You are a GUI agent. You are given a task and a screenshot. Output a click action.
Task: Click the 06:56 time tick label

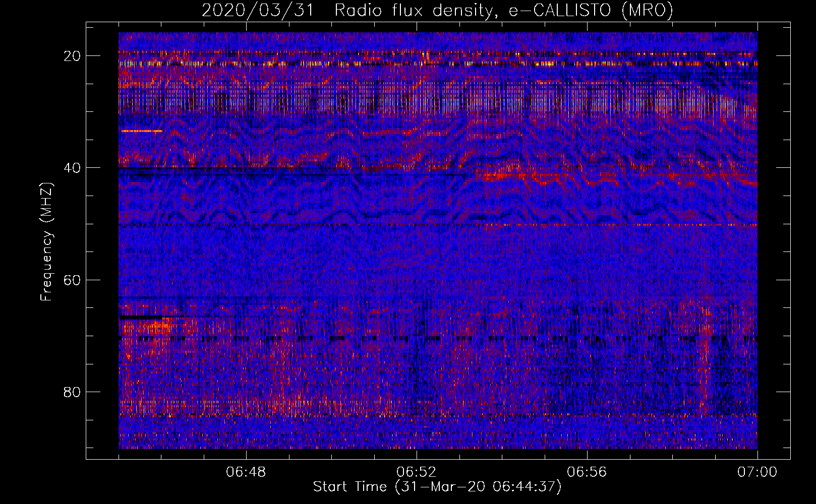tap(587, 472)
